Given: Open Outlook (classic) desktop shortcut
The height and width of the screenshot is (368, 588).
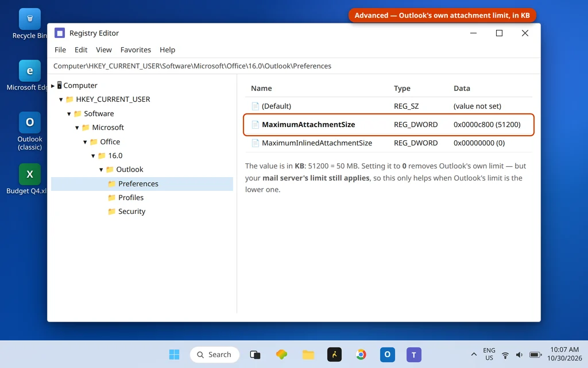Looking at the screenshot, I should pyautogui.click(x=30, y=122).
